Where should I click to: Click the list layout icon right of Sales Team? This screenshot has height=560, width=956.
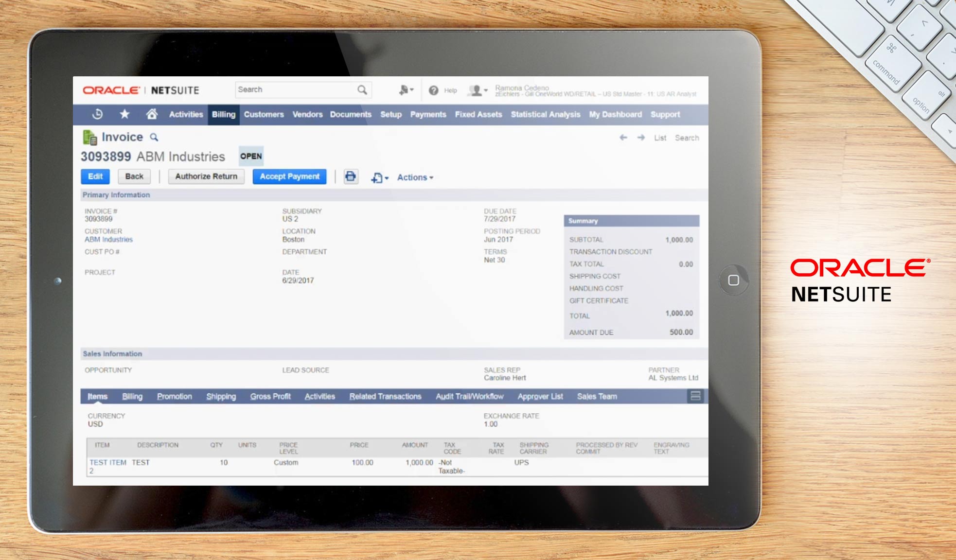(x=695, y=396)
